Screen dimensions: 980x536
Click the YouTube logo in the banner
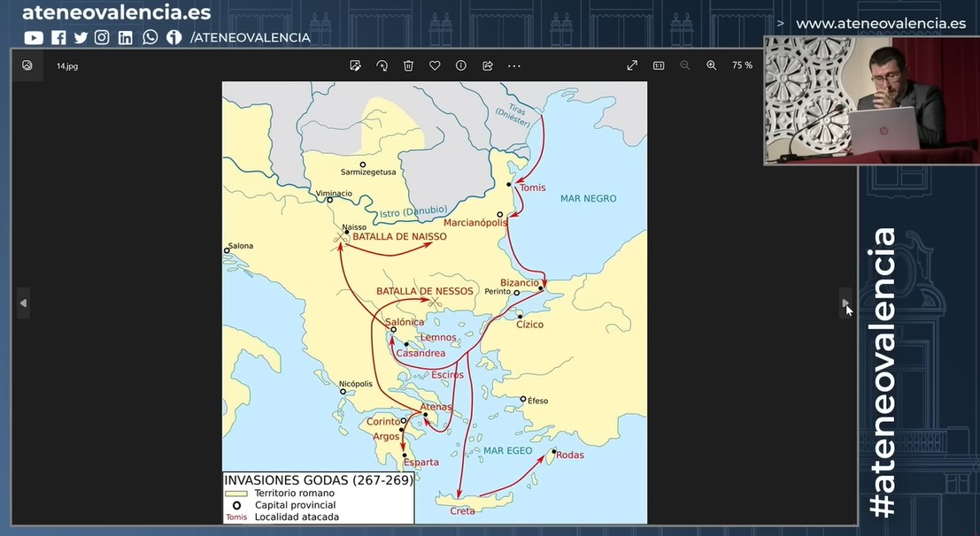tap(34, 37)
